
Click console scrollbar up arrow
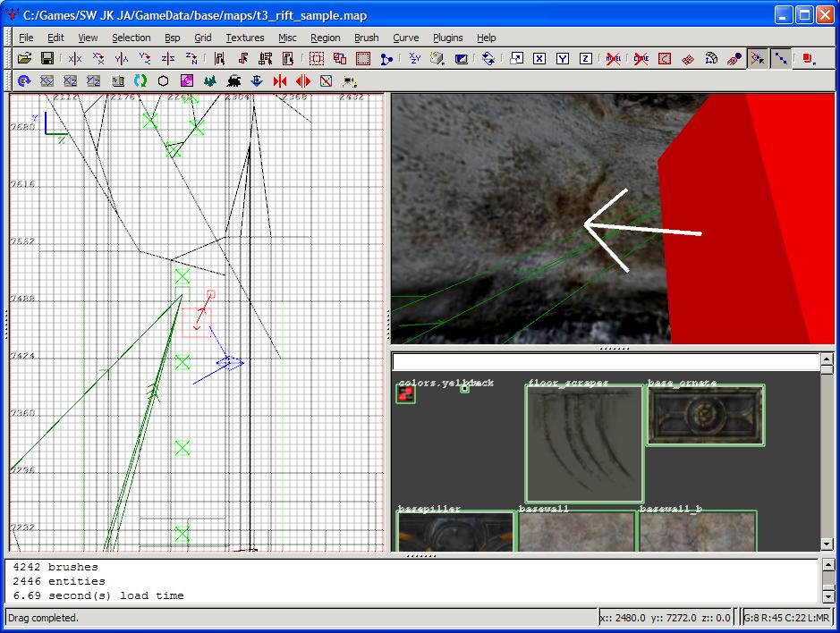pyautogui.click(x=828, y=565)
